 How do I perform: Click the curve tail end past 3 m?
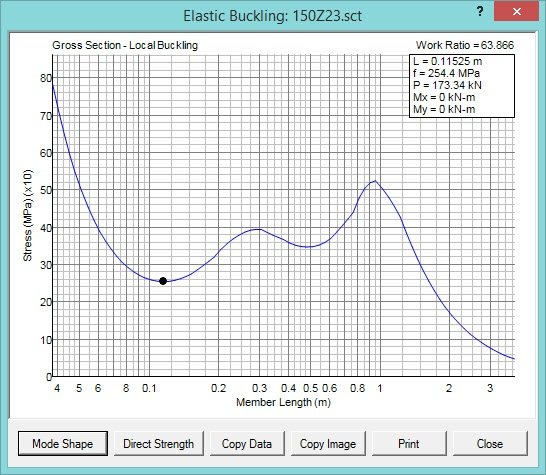(x=514, y=359)
